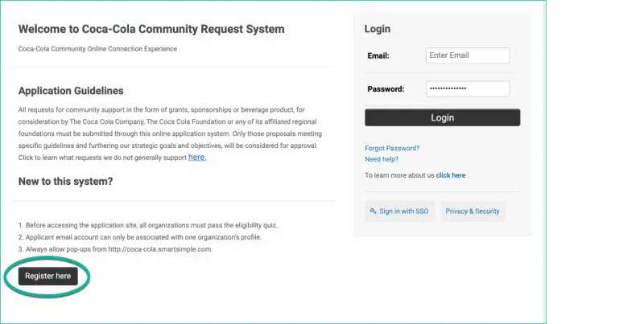Click the Login panel heading
The width and height of the screenshot is (644, 324).
coord(378,29)
